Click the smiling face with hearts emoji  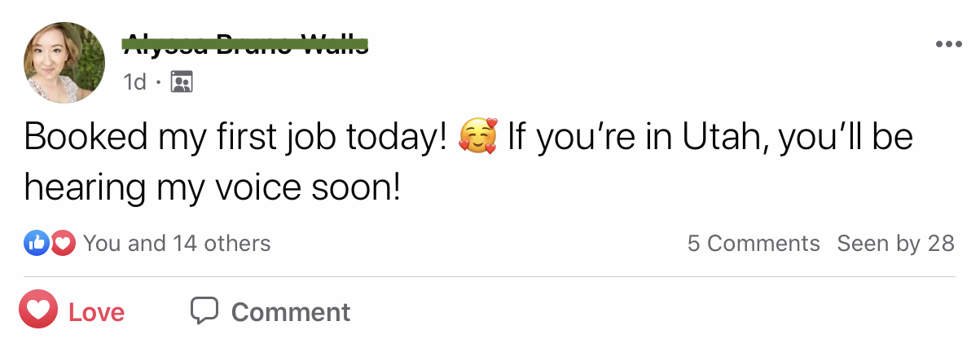coord(477,137)
